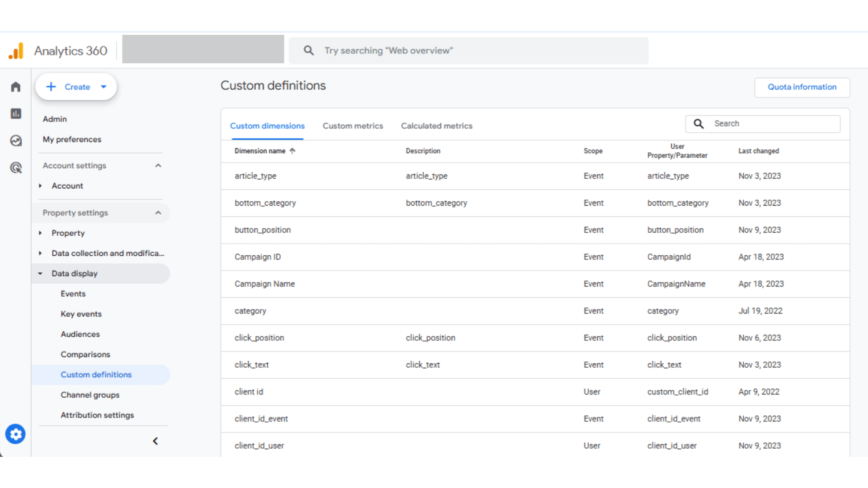Open the bottom_category dimension row name

click(x=265, y=203)
